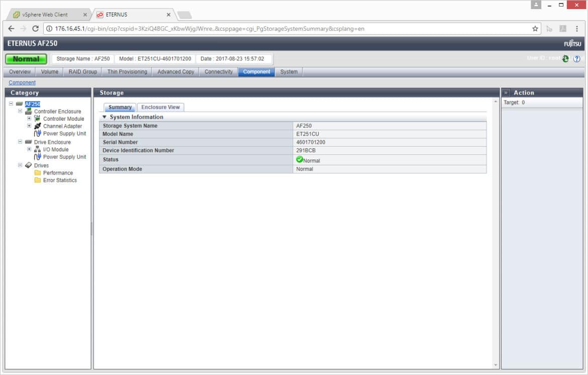Close the vSphere Web Client tab
The image size is (588, 375).
(85, 15)
